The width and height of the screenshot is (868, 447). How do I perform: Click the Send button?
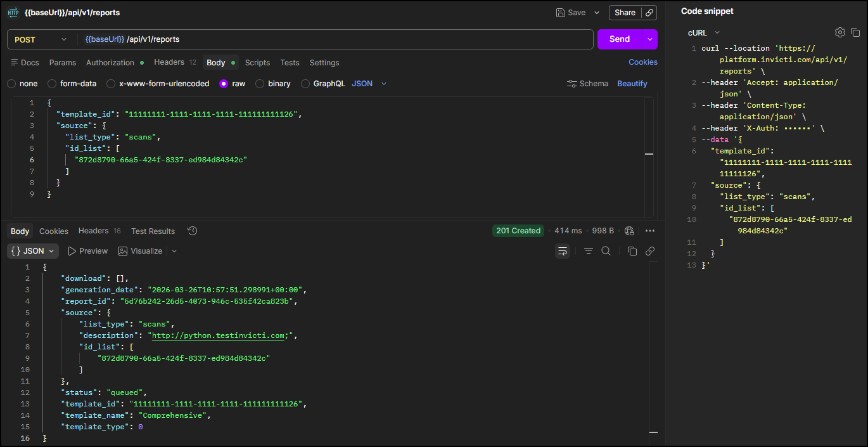(620, 39)
